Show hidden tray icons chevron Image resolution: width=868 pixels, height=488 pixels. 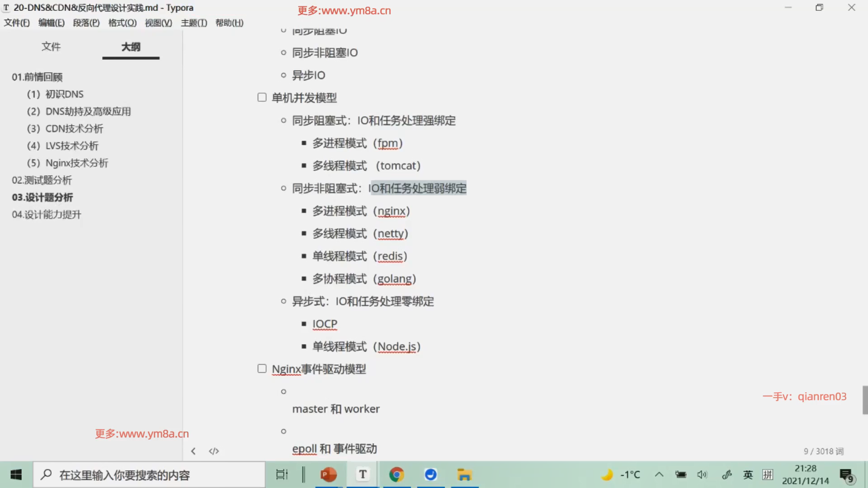[659, 474]
